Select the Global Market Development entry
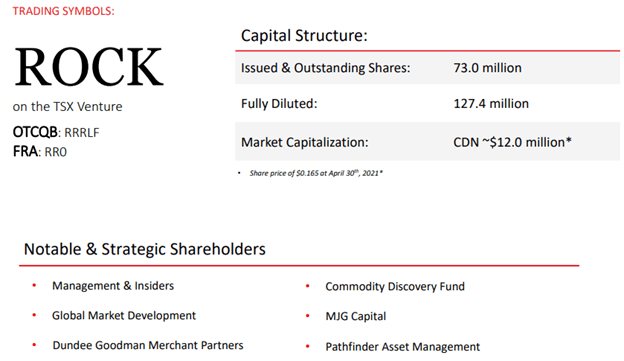This screenshot has height=361, width=624. click(124, 316)
